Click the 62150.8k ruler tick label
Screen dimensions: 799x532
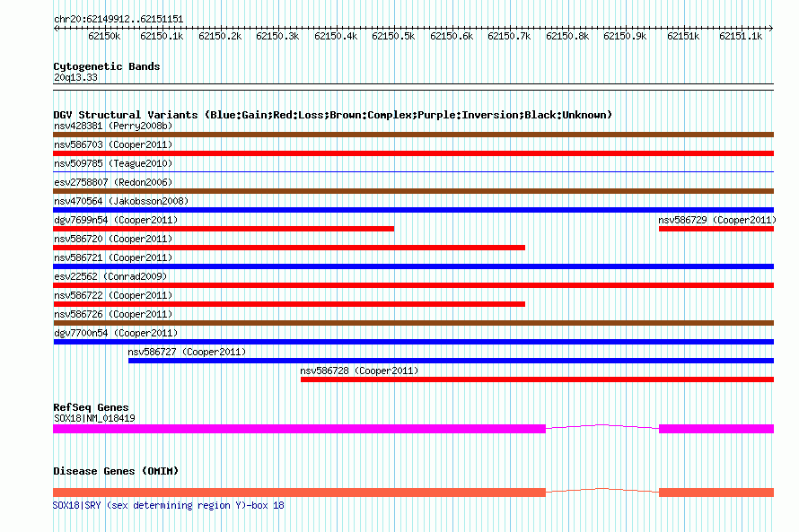[x=567, y=36]
